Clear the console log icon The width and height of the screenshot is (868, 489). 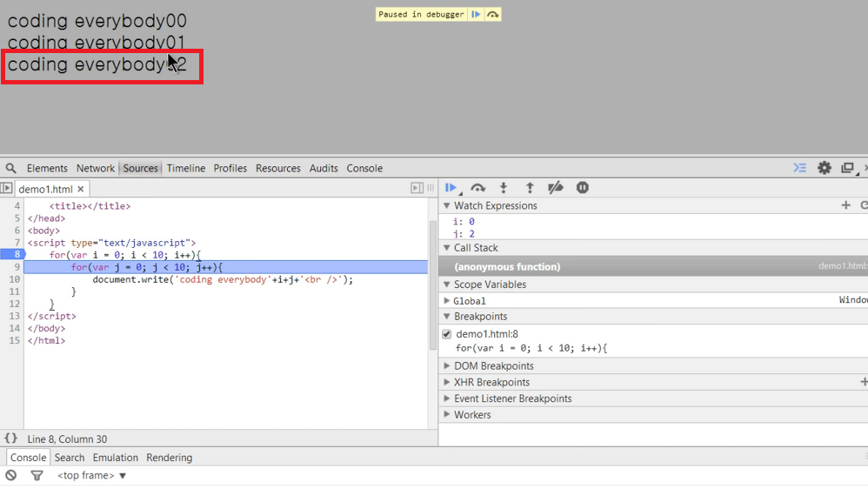(11, 475)
